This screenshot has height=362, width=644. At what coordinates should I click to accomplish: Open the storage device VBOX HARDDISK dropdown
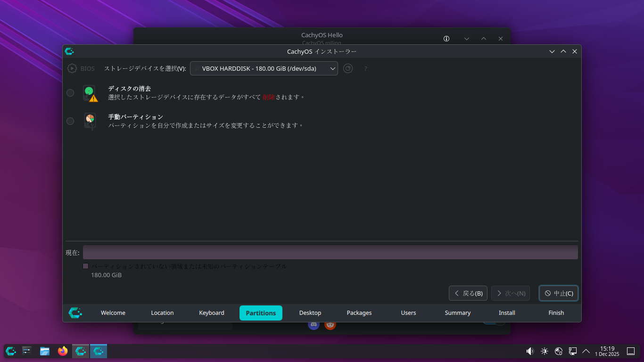(x=264, y=68)
